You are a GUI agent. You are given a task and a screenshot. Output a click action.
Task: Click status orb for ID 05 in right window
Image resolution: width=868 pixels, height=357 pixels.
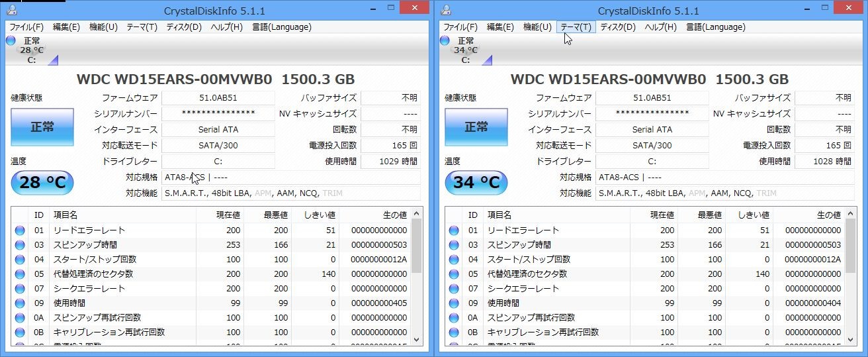(454, 274)
